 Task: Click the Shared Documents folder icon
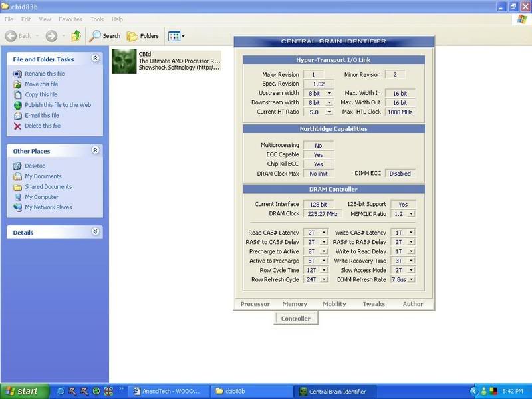[x=18, y=187]
